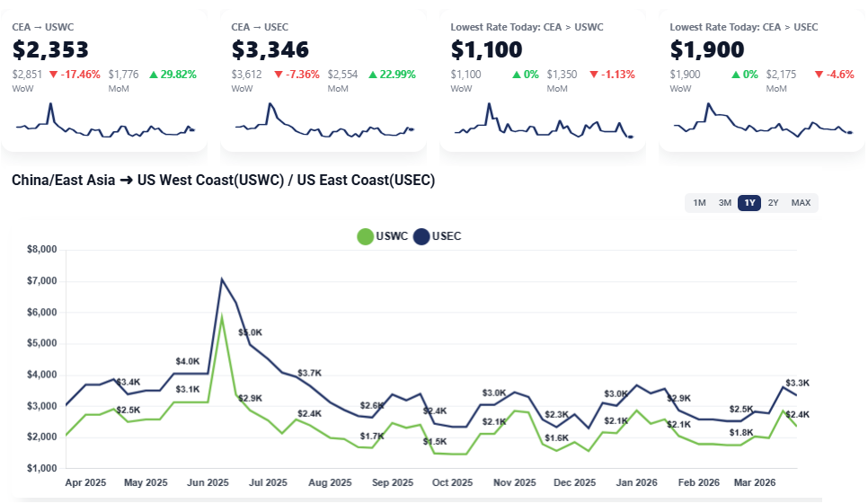
Task: Toggle USEC series via navy legend dot
Action: (421, 236)
